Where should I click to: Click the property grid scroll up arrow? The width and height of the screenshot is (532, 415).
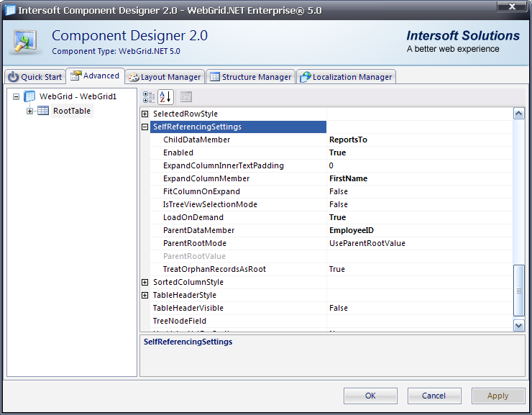pos(519,114)
